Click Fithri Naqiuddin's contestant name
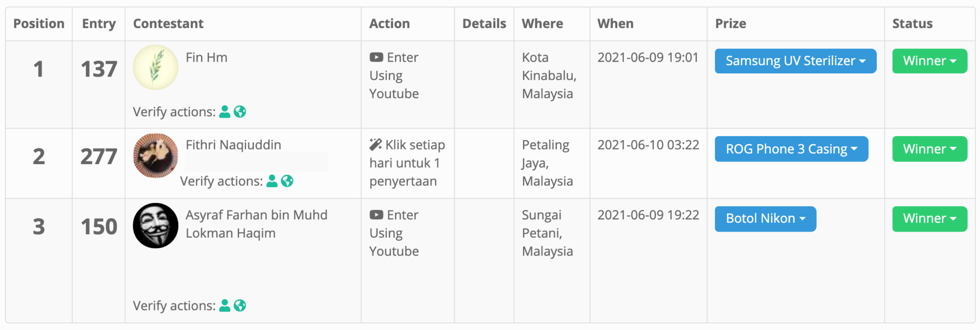The width and height of the screenshot is (980, 330). click(233, 145)
